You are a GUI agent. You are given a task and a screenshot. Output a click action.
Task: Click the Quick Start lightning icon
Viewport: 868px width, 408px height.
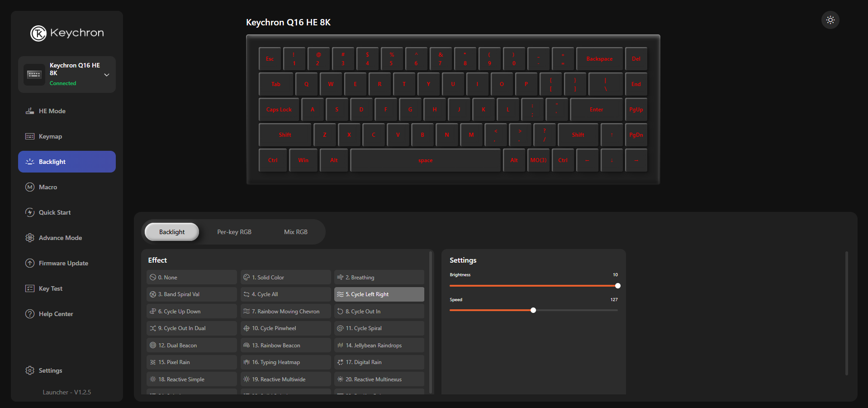click(30, 212)
